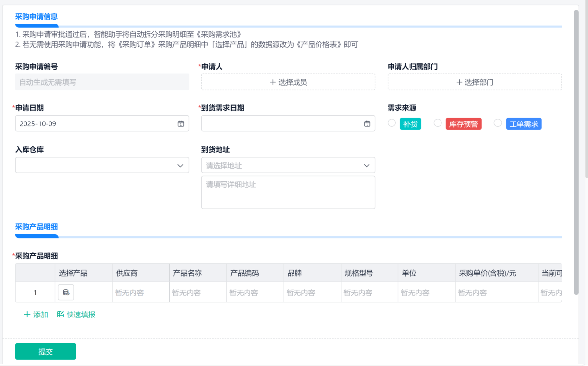
Task: Click calendar icon in 到货需求日期 field
Action: [367, 124]
